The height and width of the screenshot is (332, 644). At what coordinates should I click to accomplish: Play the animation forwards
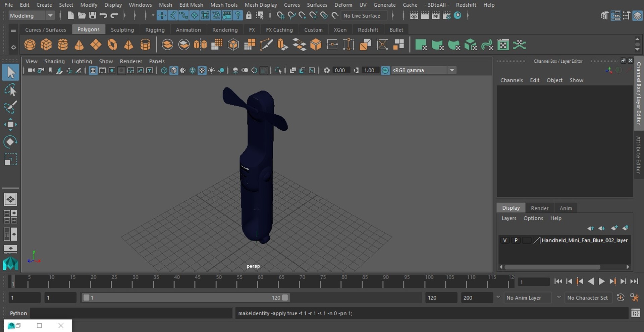click(x=601, y=281)
